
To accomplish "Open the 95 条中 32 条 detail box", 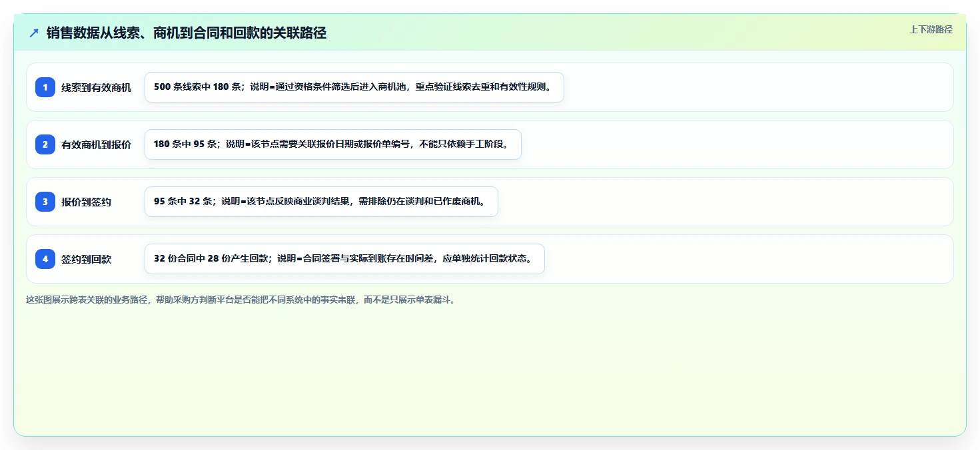I will [321, 202].
